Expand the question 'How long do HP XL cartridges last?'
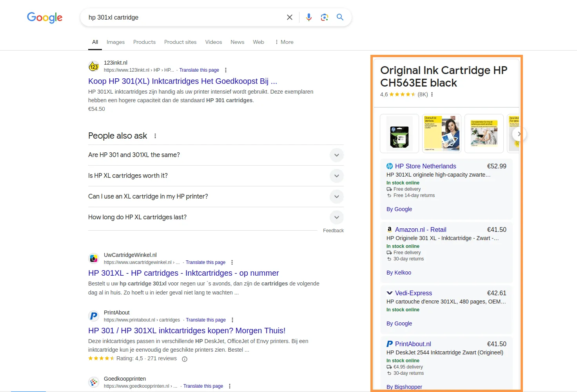The image size is (577, 392). (x=336, y=217)
